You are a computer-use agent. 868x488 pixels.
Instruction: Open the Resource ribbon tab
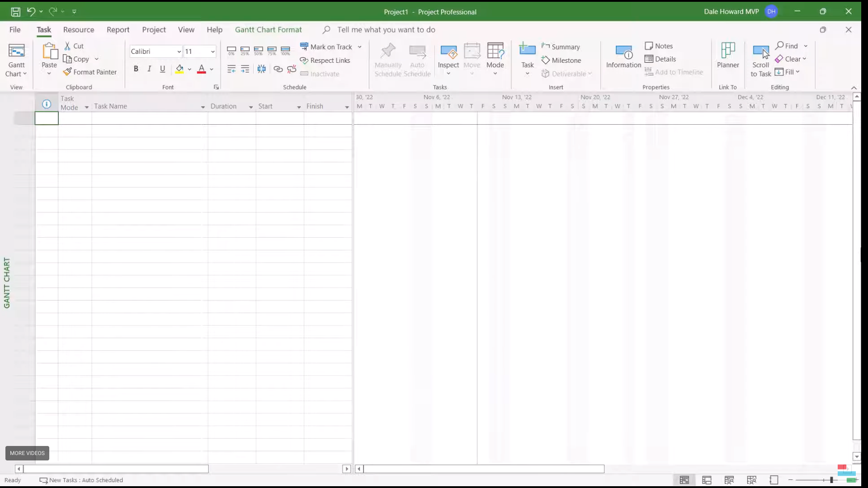pyautogui.click(x=79, y=30)
